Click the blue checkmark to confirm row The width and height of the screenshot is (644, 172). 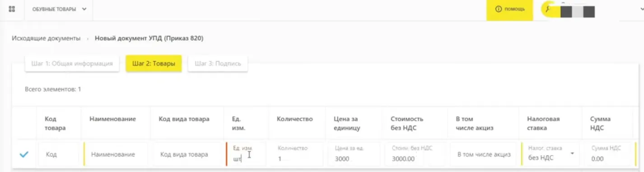click(24, 155)
